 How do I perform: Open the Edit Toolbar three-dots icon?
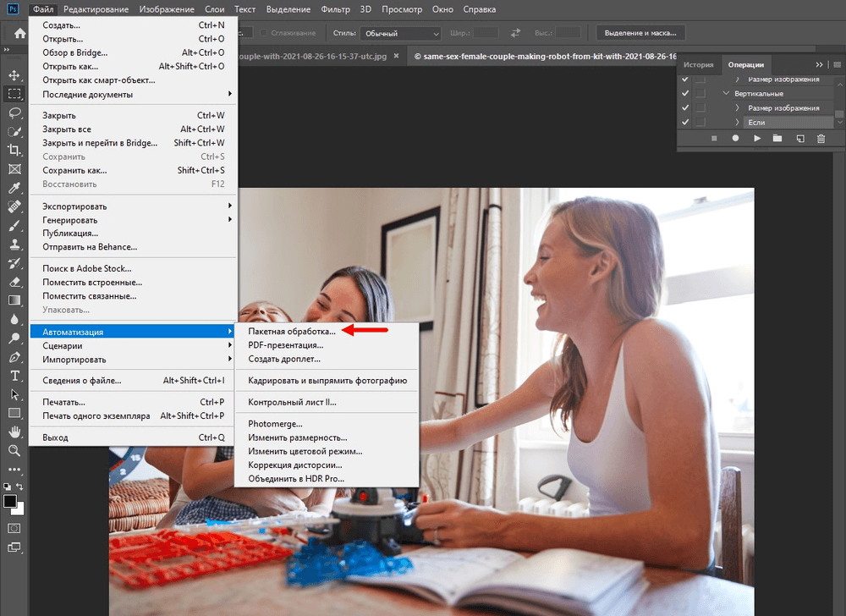[x=14, y=470]
